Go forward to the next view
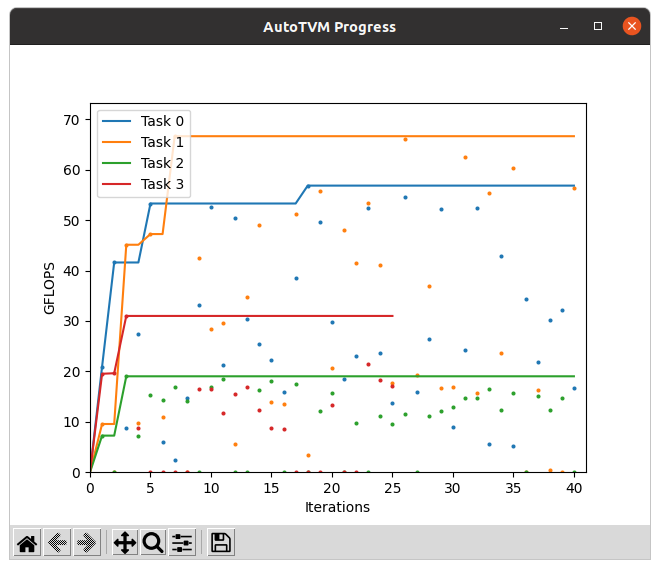 pos(87,543)
